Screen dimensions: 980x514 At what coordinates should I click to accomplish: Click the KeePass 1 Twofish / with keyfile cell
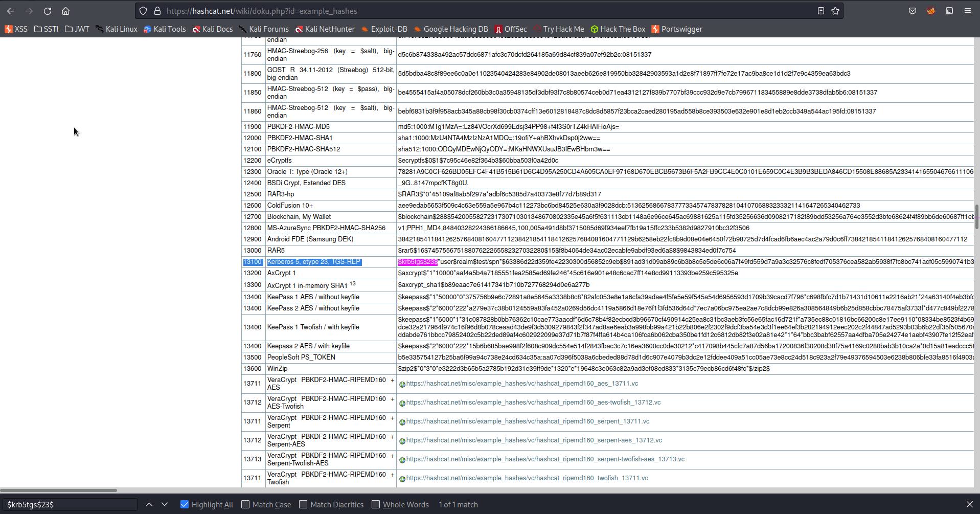[331, 327]
